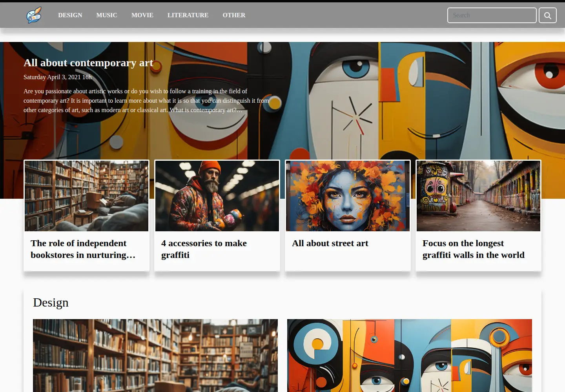Click the contemporary art excerpt paragraph
Viewport: 565px width, 392px height.
tap(146, 101)
